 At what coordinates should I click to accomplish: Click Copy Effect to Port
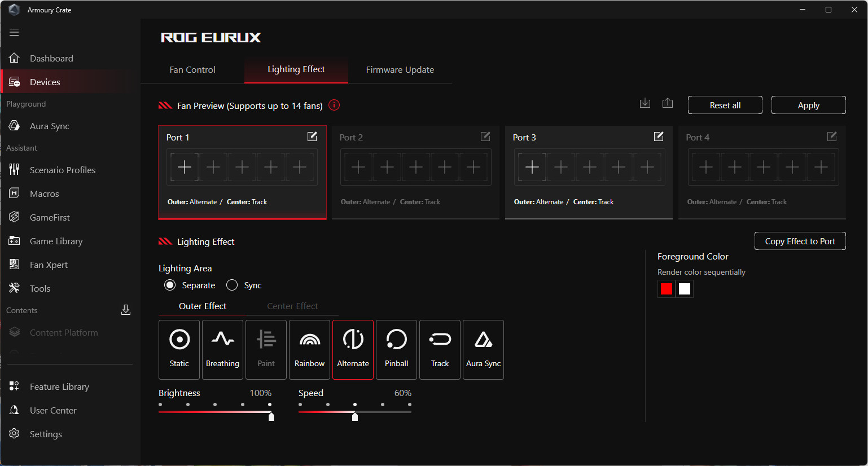[x=800, y=241]
